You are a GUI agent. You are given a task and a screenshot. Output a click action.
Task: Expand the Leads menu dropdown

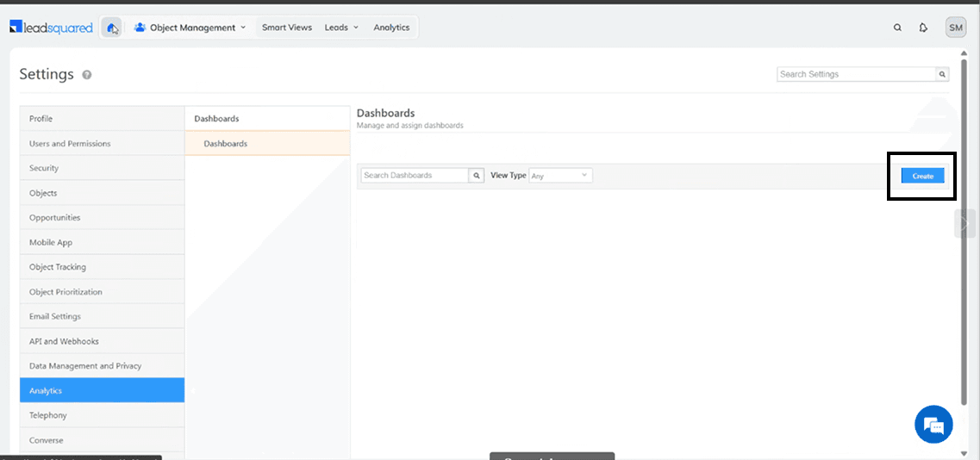click(341, 28)
